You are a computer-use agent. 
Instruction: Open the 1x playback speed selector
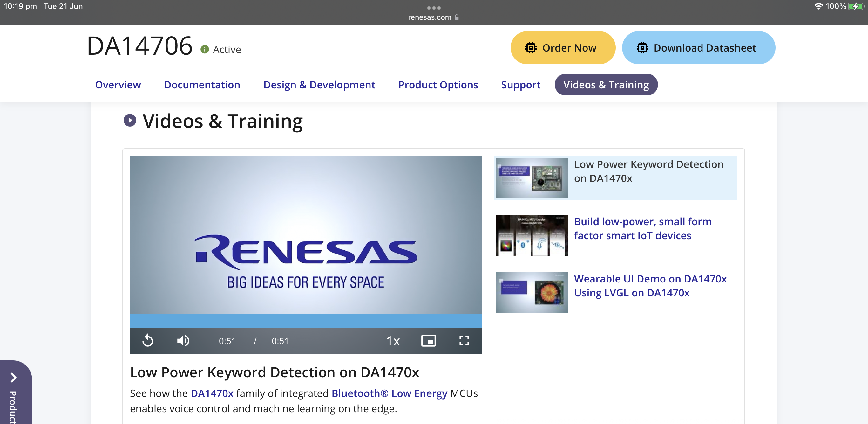pos(393,341)
